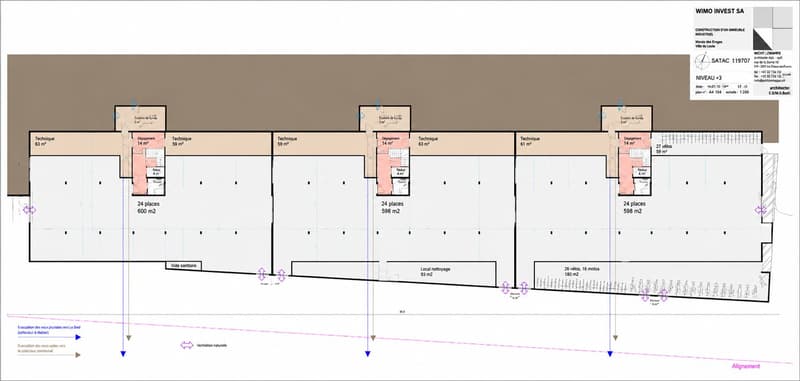The width and height of the screenshot is (800, 381).
Task: Click the brown wastewater evacuation legend text
Action: [x=42, y=348]
